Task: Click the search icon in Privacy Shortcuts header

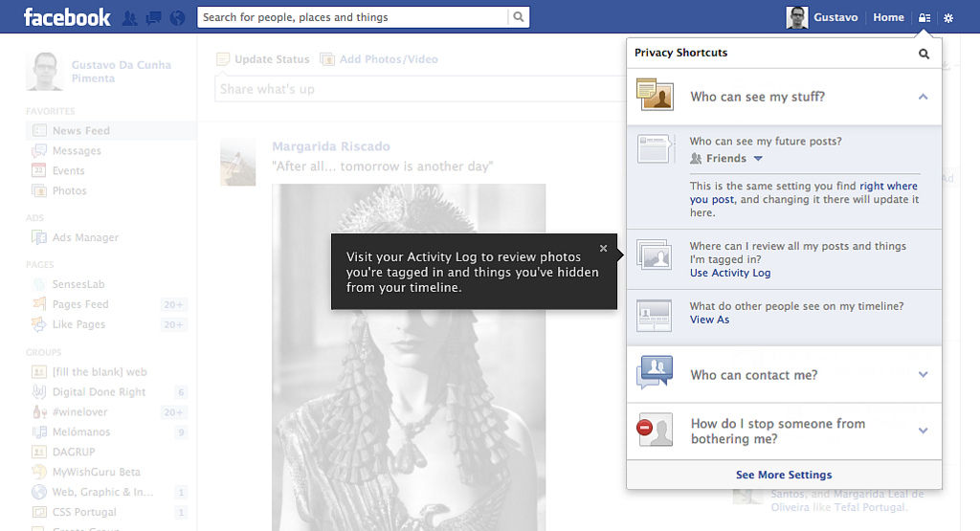Action: coord(924,54)
